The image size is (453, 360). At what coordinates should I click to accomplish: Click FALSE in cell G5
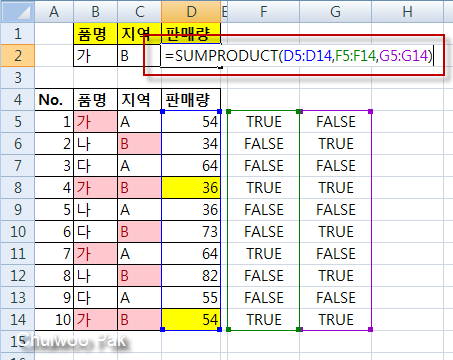tap(336, 122)
